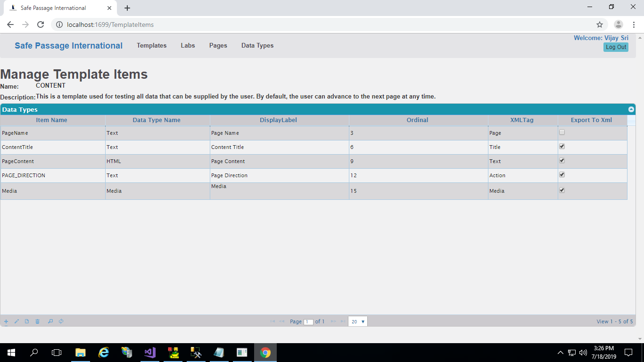Open the rows-per-page dropdown showing 20
644x362 pixels.
(x=358, y=321)
